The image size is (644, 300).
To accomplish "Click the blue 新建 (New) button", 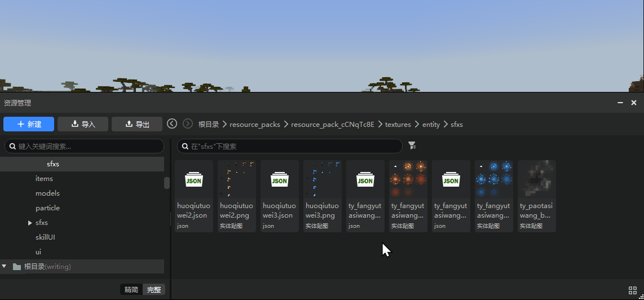I will click(29, 124).
